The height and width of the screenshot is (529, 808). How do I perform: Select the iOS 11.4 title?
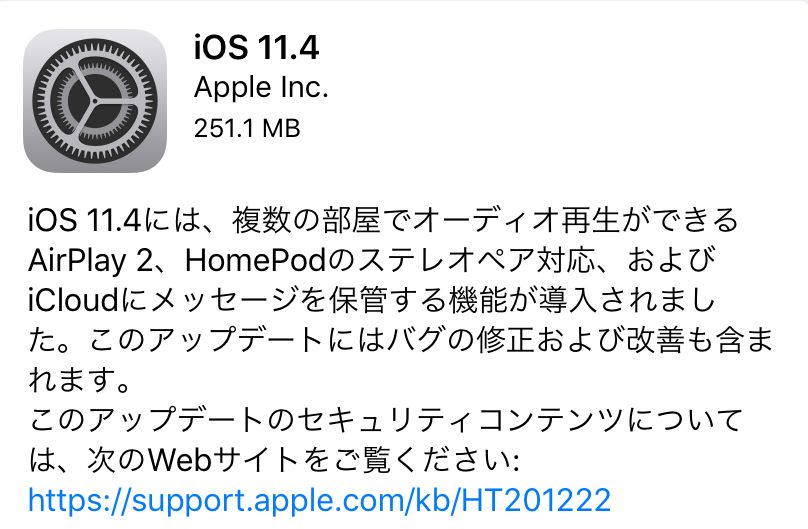point(256,47)
